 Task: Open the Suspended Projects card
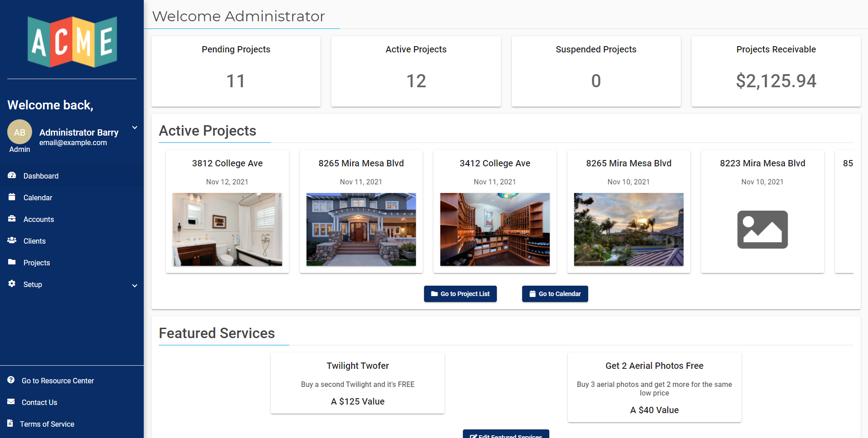click(596, 71)
